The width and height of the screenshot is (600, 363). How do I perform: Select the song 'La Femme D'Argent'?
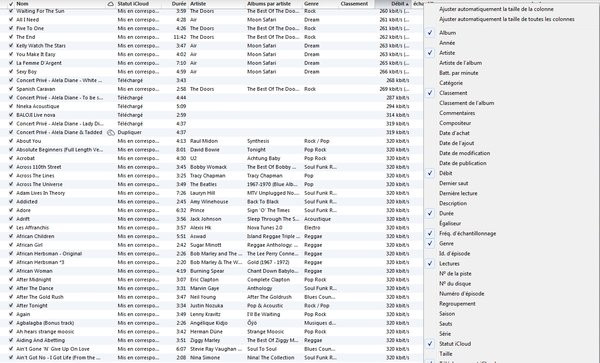[x=39, y=63]
